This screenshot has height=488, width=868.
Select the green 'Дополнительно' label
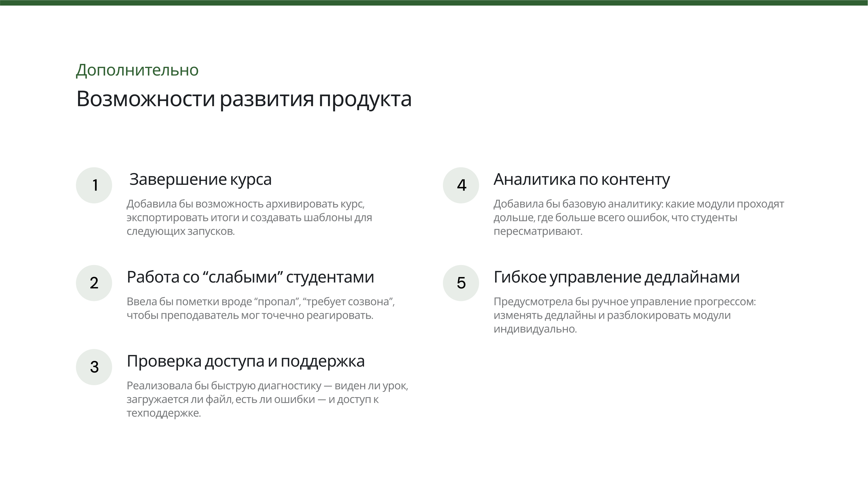tap(137, 70)
